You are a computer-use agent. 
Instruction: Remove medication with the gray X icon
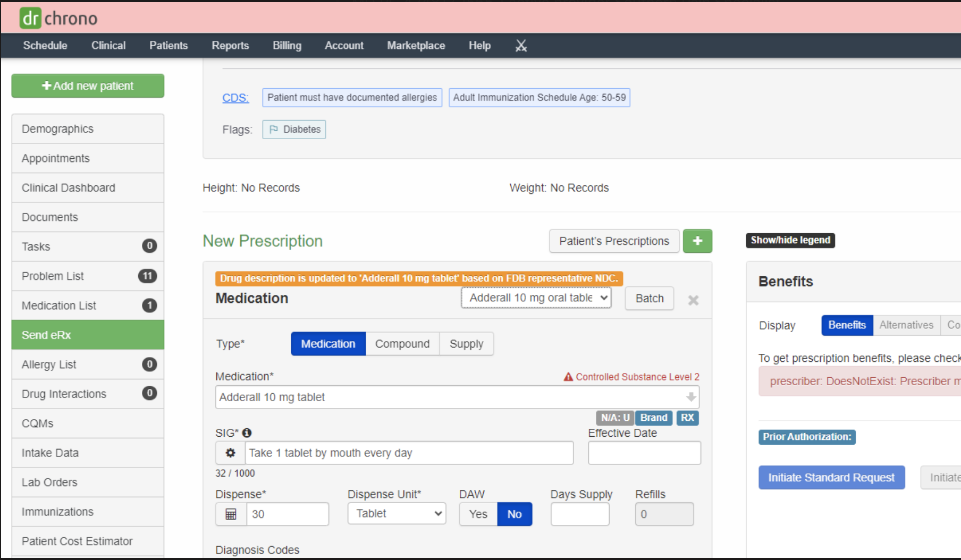[693, 300]
